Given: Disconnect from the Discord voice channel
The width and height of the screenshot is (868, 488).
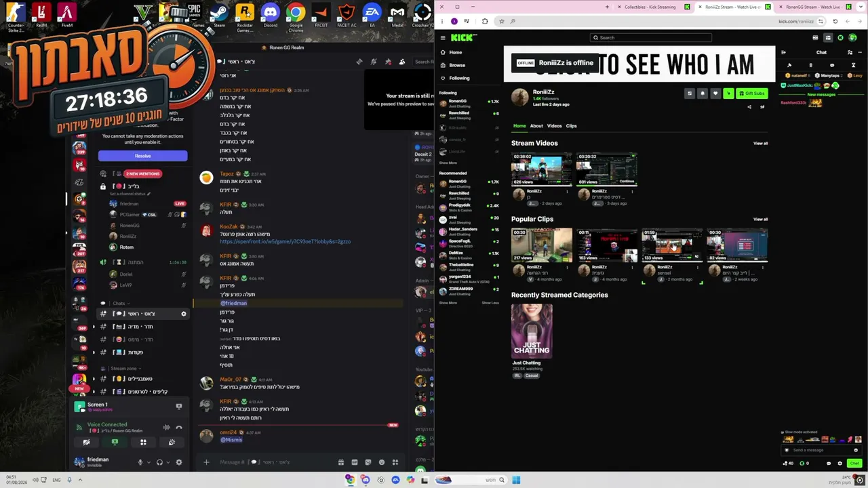Looking at the screenshot, I should [179, 428].
